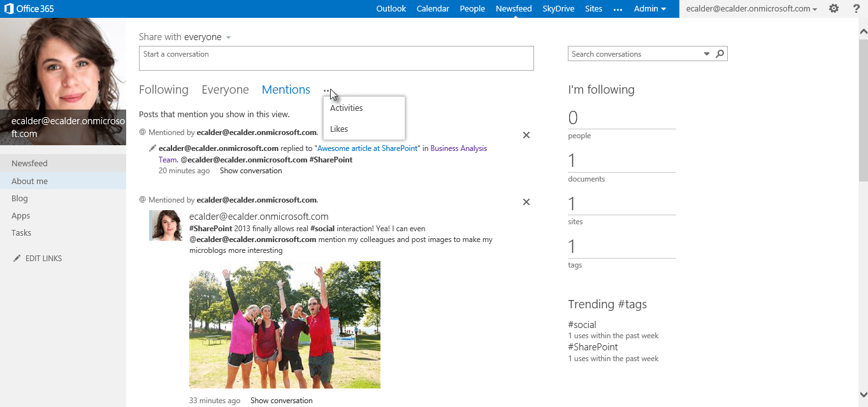This screenshot has height=407, width=868.
Task: Click the three-dots more views icon
Action: tap(327, 90)
